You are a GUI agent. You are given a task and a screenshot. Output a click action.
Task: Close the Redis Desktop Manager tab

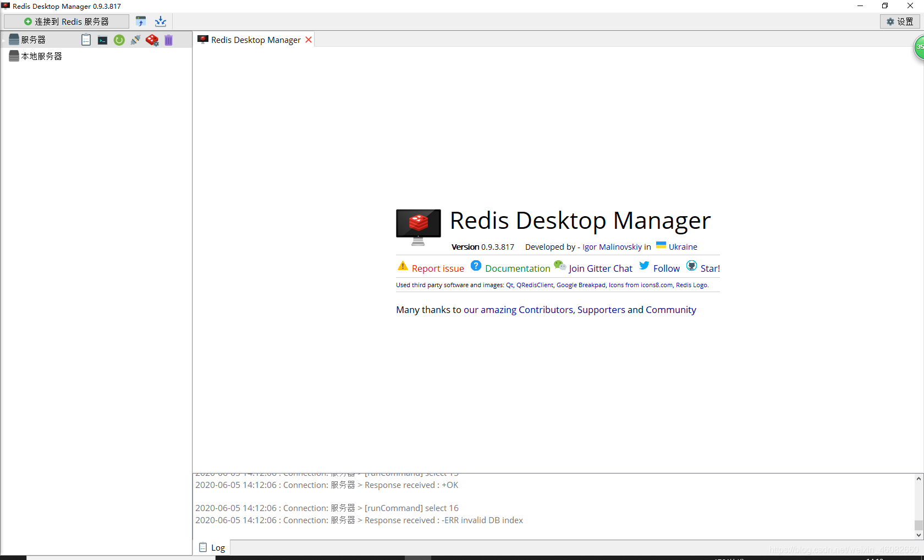click(309, 40)
